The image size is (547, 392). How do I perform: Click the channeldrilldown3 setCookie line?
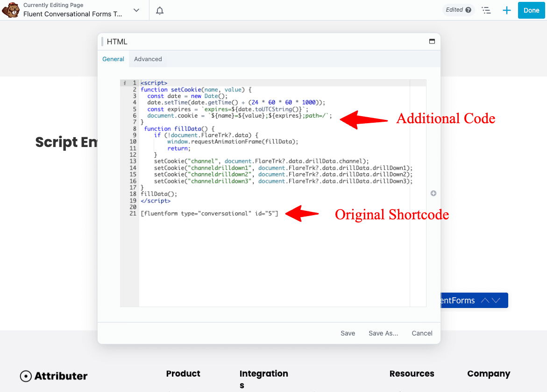(x=283, y=181)
